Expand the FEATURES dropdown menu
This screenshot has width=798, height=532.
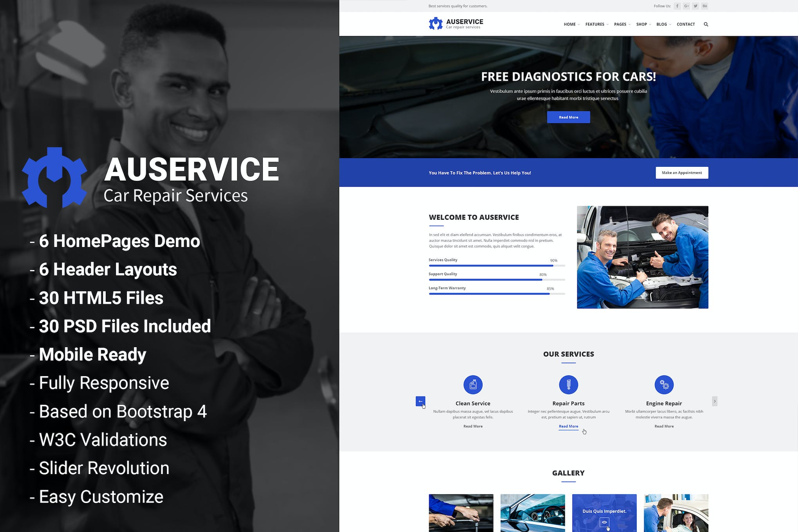click(596, 24)
